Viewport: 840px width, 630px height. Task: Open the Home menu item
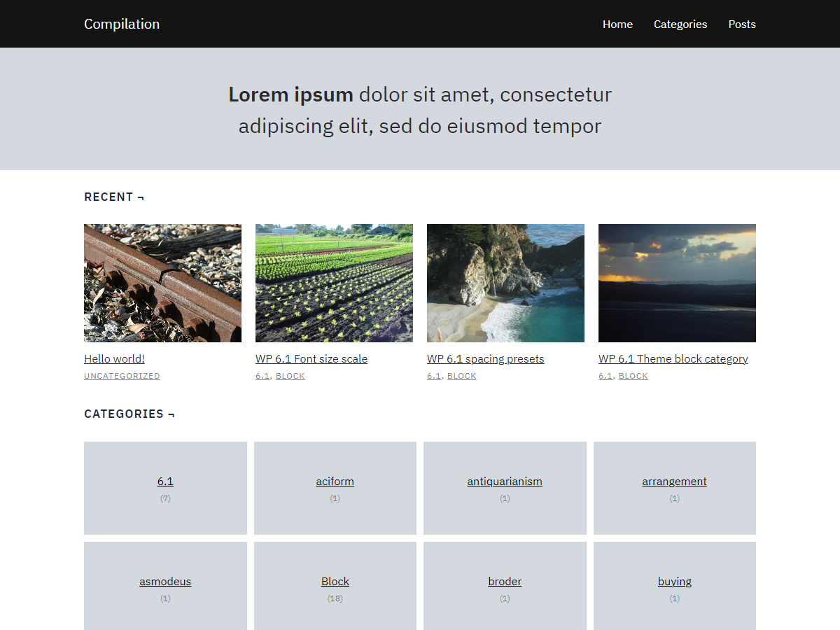click(617, 24)
